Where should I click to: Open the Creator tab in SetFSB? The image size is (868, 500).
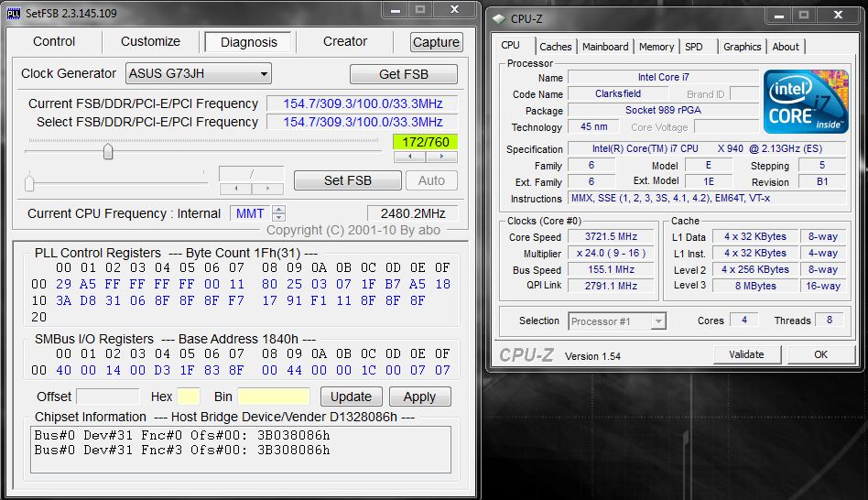(345, 41)
